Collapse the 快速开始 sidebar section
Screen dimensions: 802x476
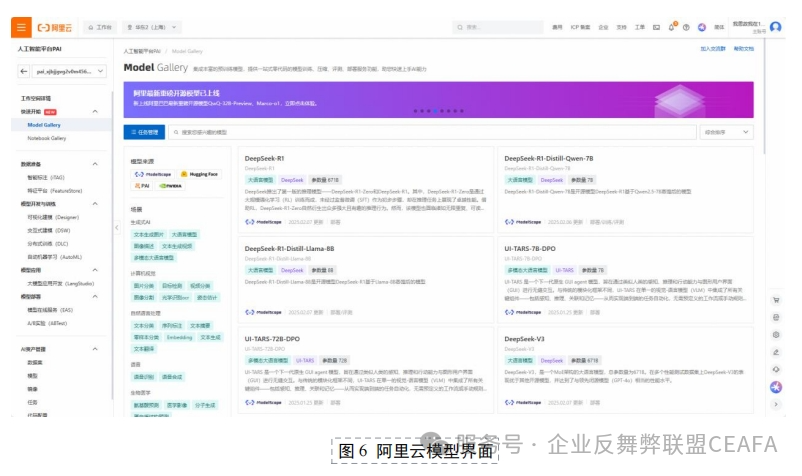(95, 111)
